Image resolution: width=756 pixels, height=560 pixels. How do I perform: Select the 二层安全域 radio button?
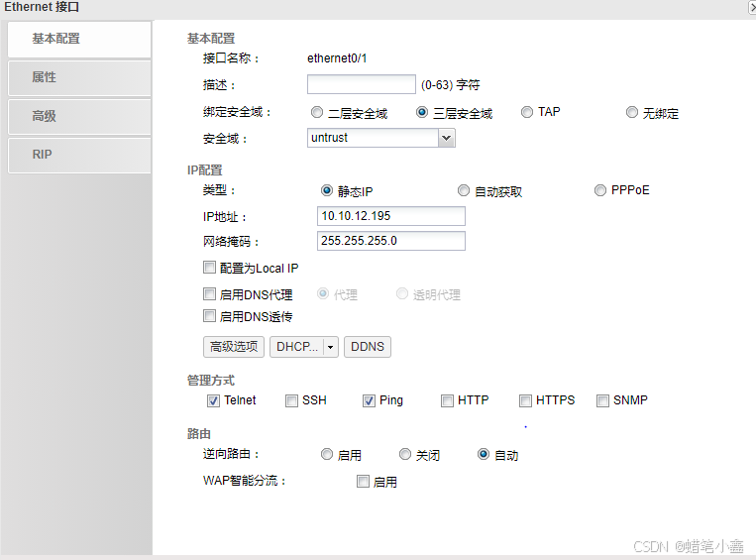pos(317,113)
